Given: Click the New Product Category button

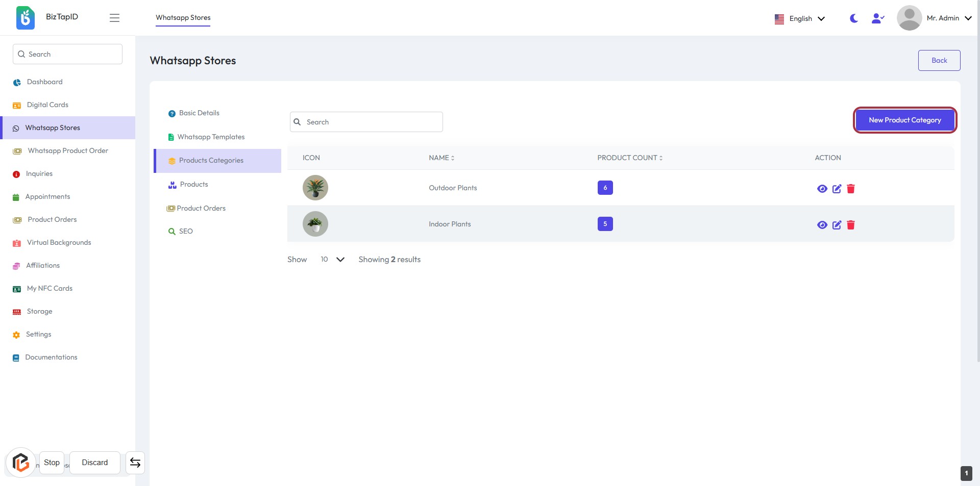Looking at the screenshot, I should pos(904,120).
